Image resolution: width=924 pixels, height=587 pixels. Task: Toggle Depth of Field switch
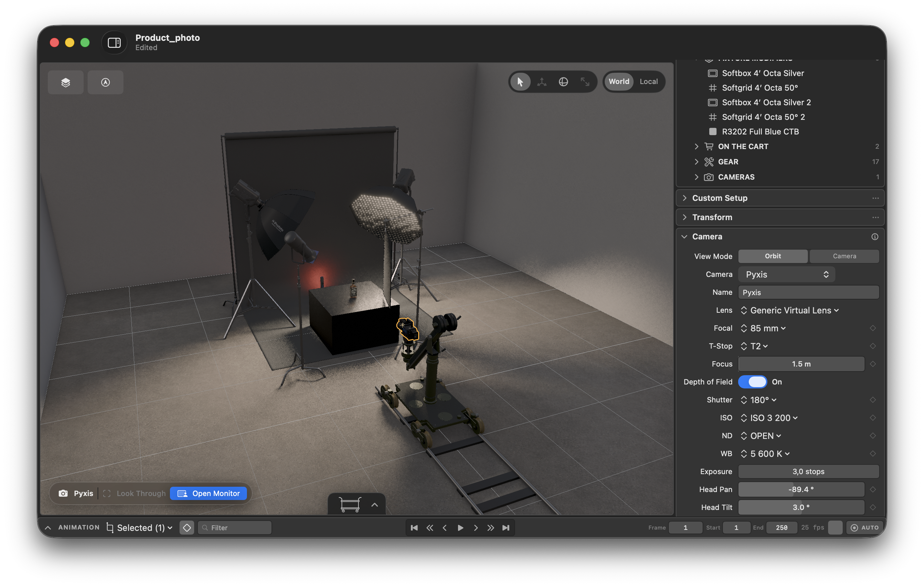[x=752, y=381]
